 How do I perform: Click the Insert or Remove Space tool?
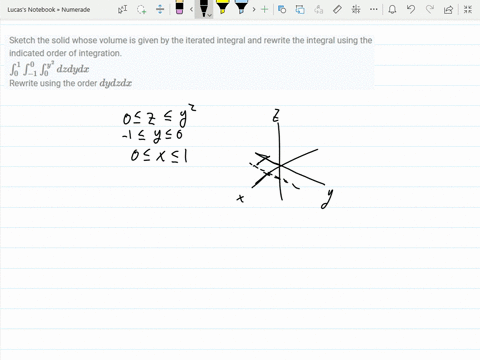click(160, 9)
